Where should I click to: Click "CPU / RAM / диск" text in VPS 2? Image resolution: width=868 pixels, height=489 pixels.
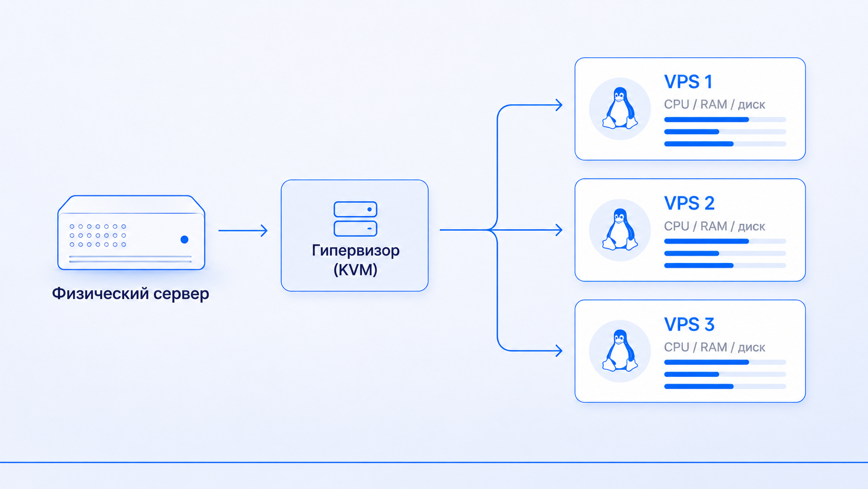[x=714, y=226]
